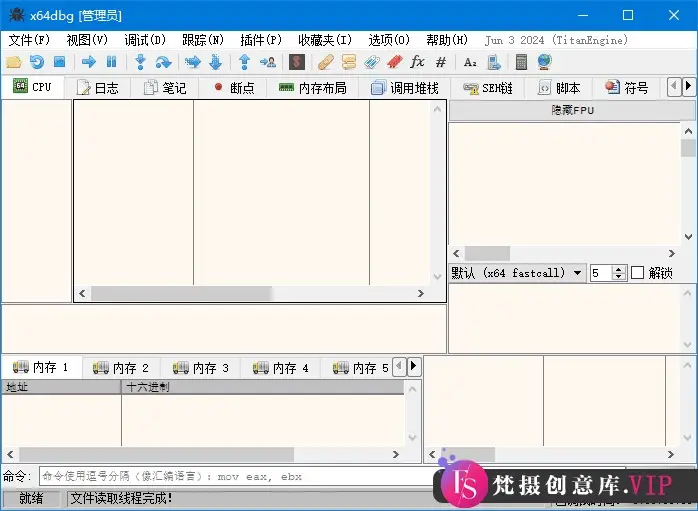Switch to the 日志 tab
Image resolution: width=698 pixels, height=511 pixels.
[x=98, y=88]
